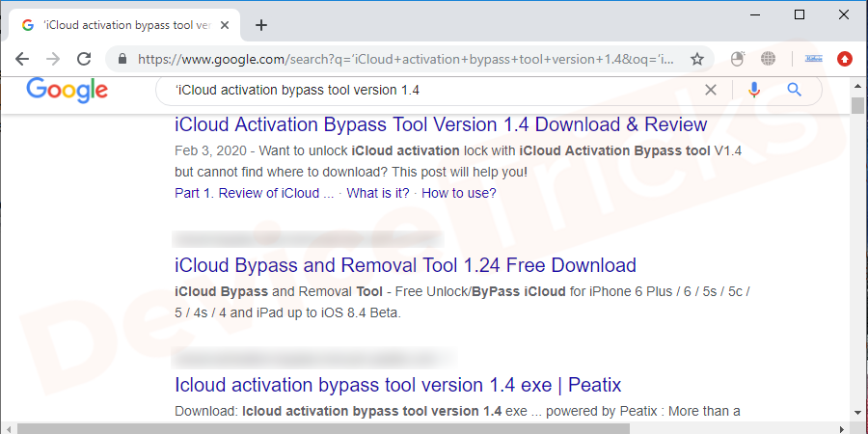
Task: Clear the Google search box text
Action: pos(711,90)
